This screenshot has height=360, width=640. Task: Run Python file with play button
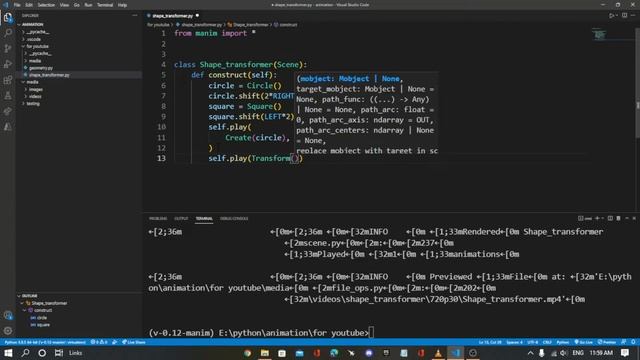pyautogui.click(x=611, y=16)
